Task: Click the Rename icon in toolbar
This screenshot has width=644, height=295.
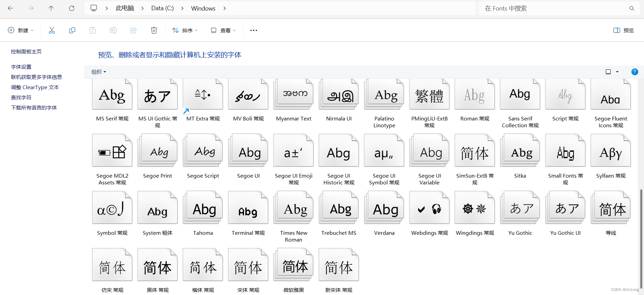Action: [x=113, y=30]
